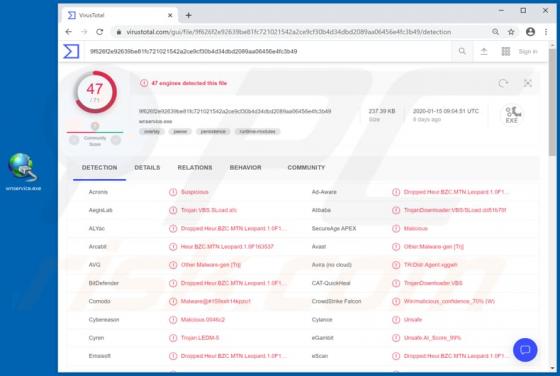The height and width of the screenshot is (376, 560).
Task: Click the similar-files graph icon
Action: (528, 83)
